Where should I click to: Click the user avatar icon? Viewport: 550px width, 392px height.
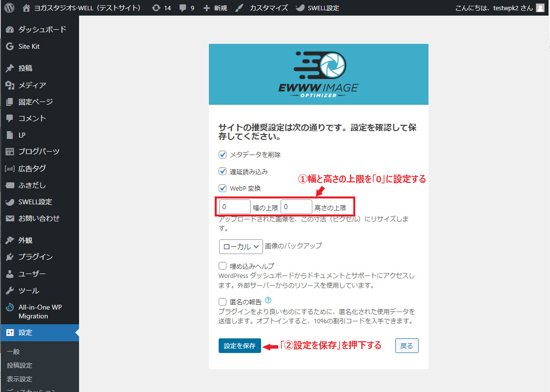pos(540,8)
